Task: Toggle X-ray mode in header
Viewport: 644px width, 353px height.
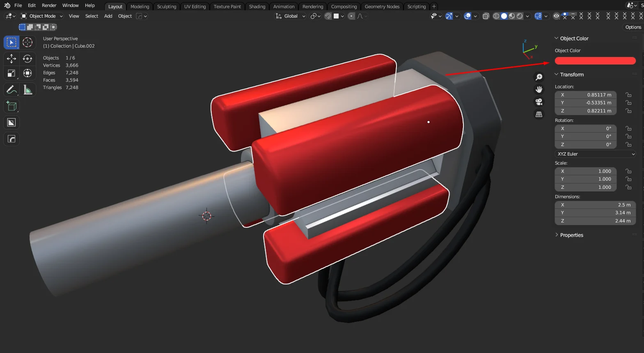Action: [x=486, y=16]
